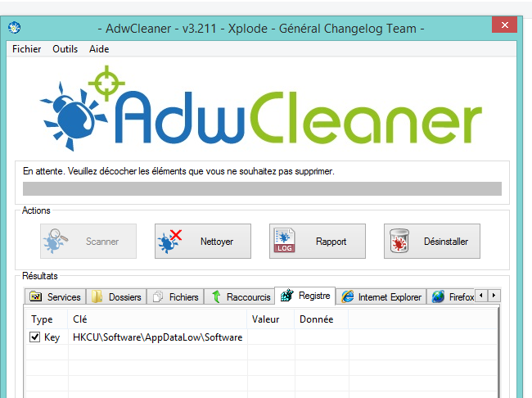Click the Clé column header
Image resolution: width=532 pixels, height=398 pixels.
point(157,319)
